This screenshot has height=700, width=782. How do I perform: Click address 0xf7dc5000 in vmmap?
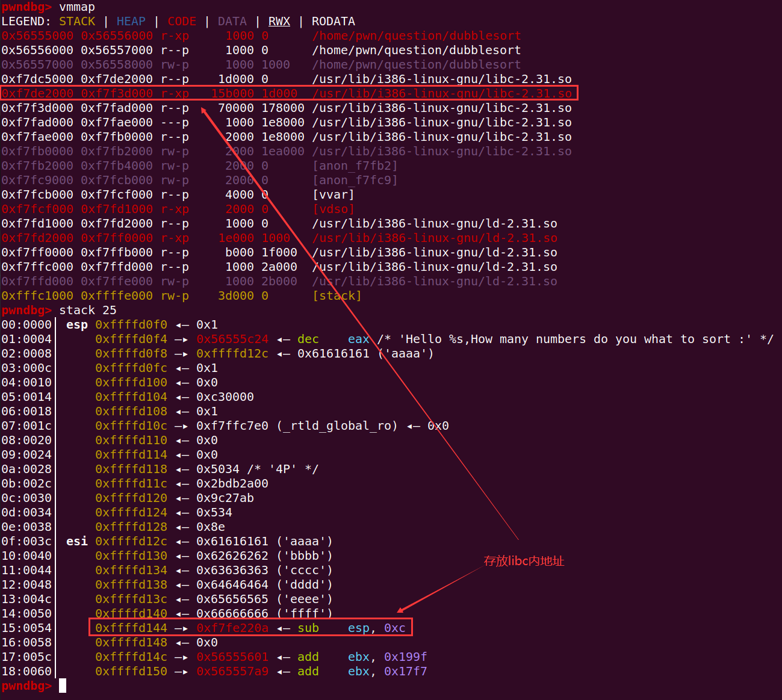tap(37, 79)
